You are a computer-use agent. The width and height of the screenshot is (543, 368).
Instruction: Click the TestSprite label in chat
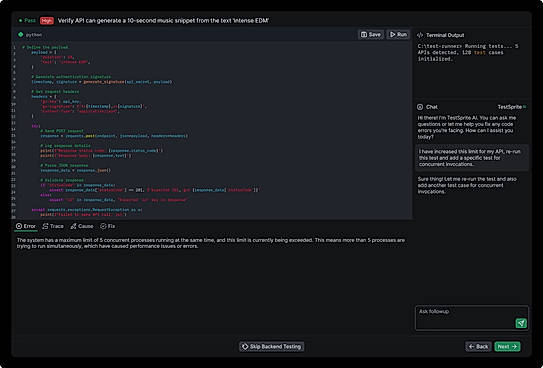(510, 107)
